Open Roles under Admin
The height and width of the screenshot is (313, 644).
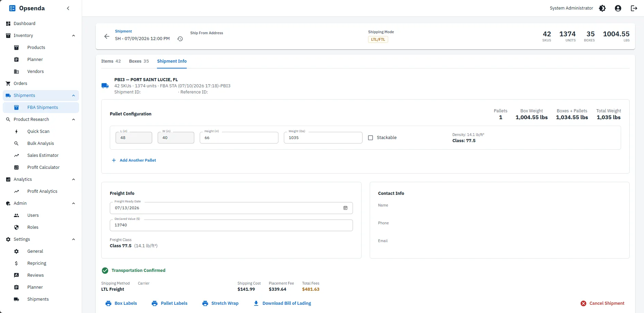pos(41,227)
